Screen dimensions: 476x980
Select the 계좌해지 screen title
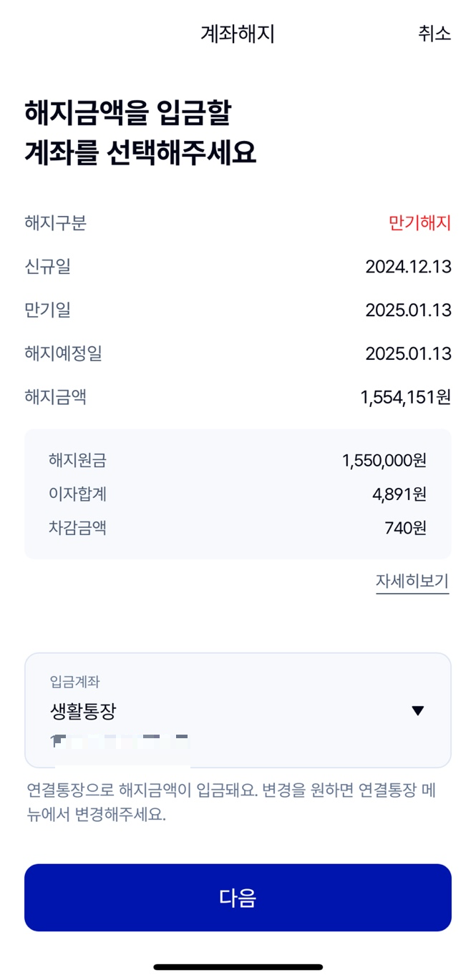point(238,34)
